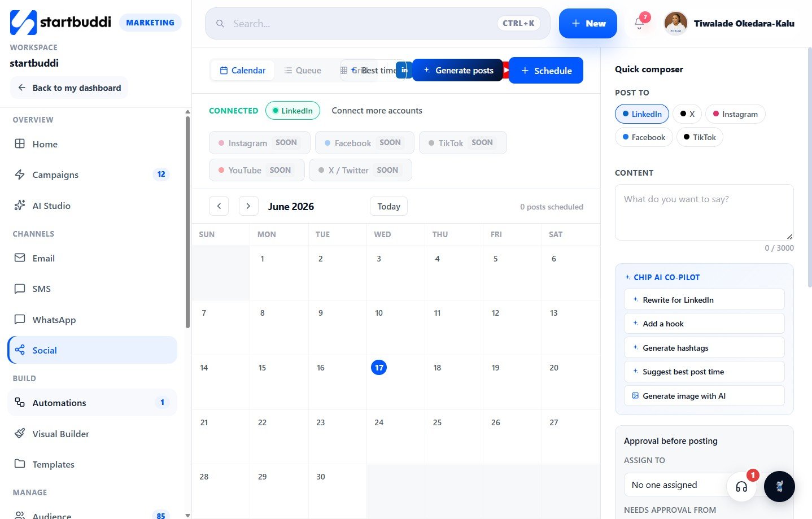Screen dimensions: 812x519
Task: Click the connected LinkedIn account chip
Action: [x=293, y=111]
